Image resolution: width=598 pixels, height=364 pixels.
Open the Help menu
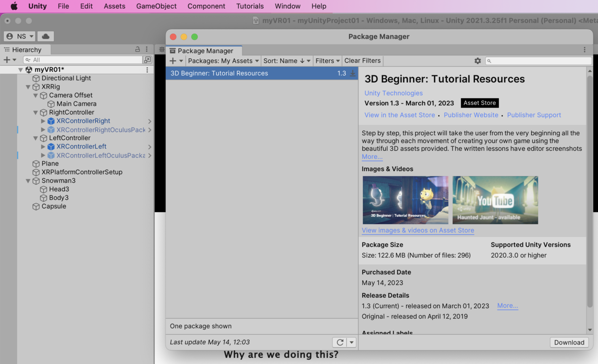click(x=319, y=6)
